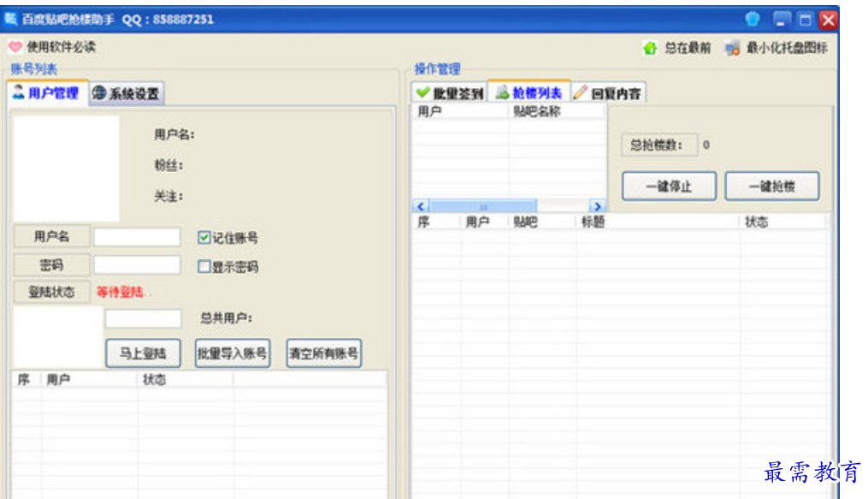Click the 序 column header in account list
This screenshot has height=499, width=868.
(x=26, y=379)
